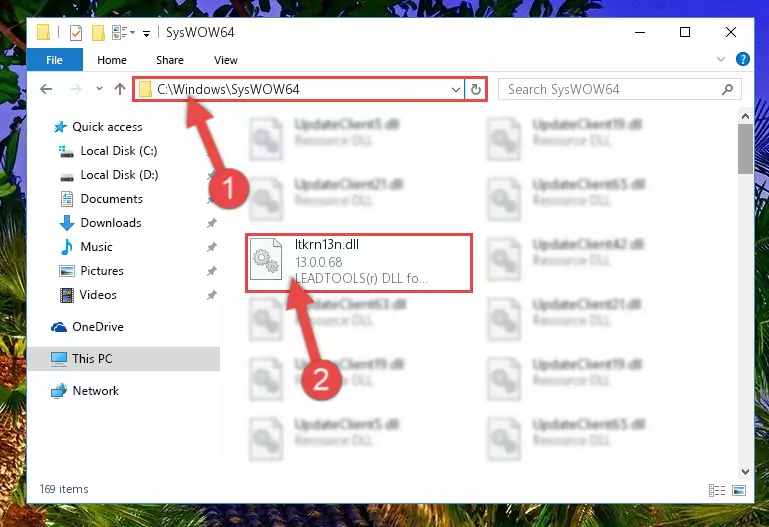Click the folder icon in the title bar

click(43, 32)
